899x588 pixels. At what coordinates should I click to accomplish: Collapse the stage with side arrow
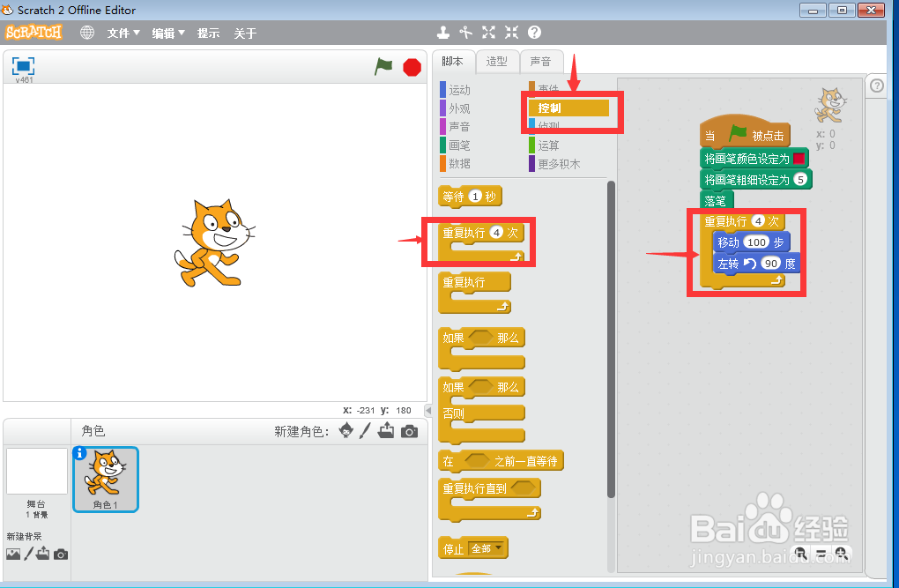427,410
